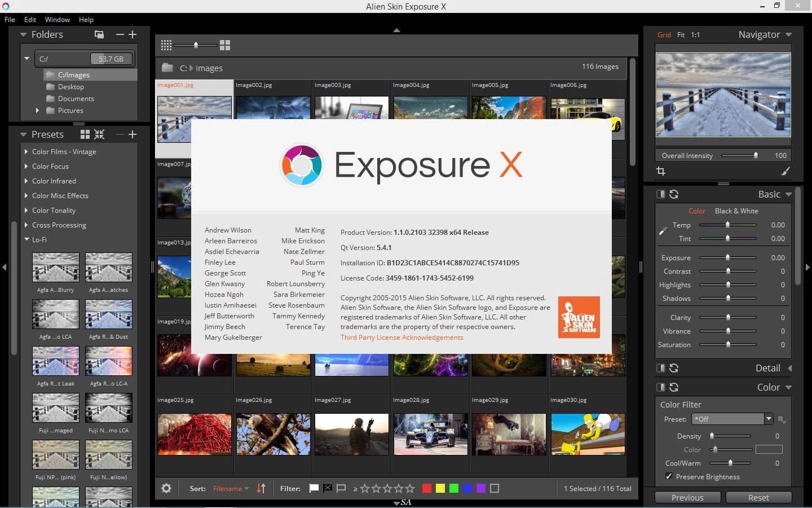Select Grid view in Navigator
812x508 pixels.
(x=664, y=35)
